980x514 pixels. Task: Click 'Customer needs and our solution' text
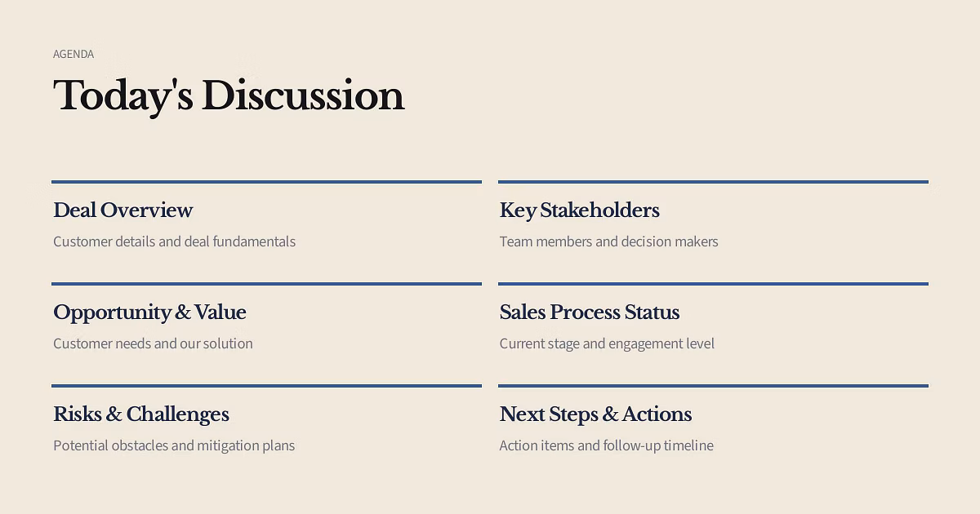[x=153, y=343]
